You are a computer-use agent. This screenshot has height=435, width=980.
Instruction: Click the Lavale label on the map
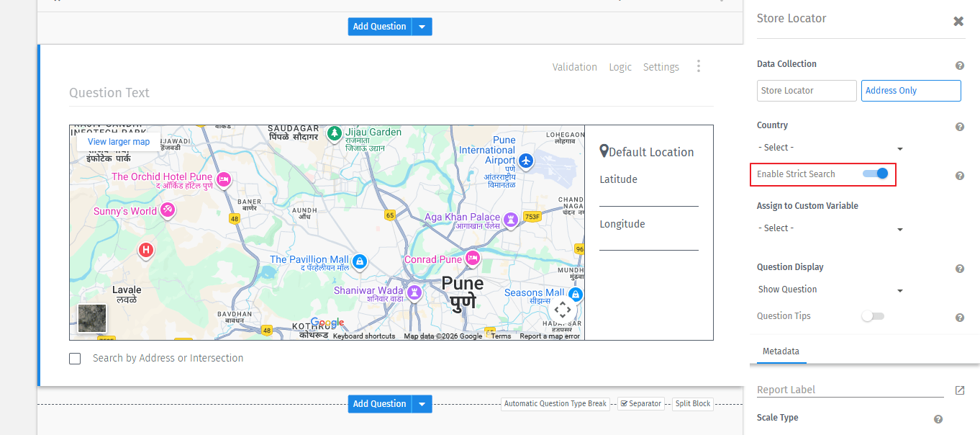coord(127,294)
